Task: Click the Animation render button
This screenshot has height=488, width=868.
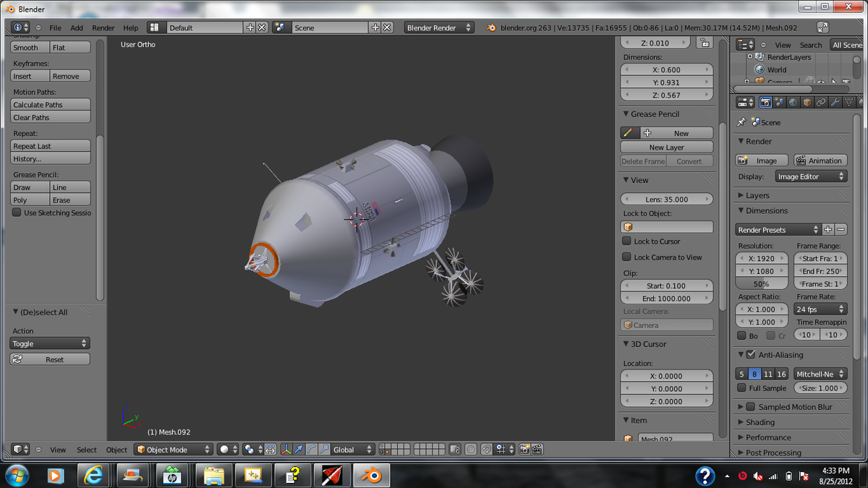Action: click(820, 160)
